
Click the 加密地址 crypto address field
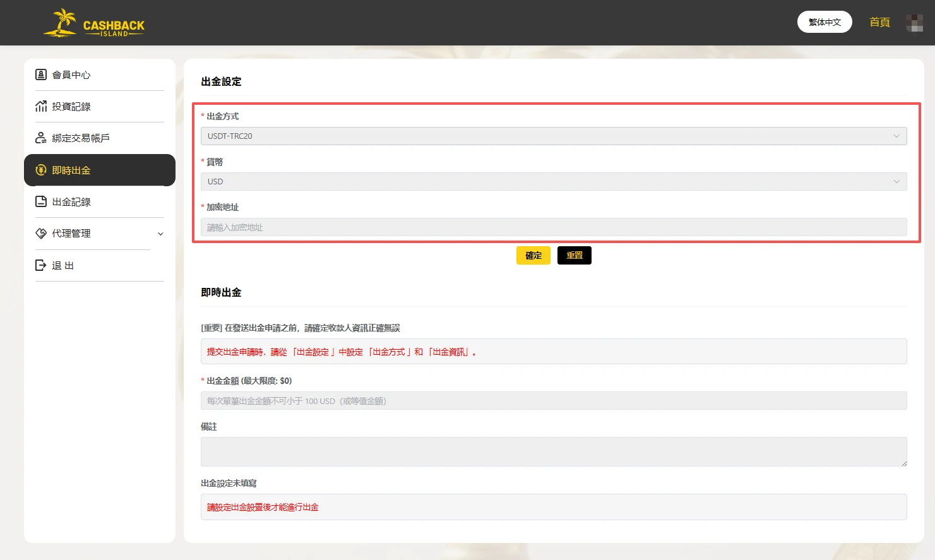(x=554, y=227)
